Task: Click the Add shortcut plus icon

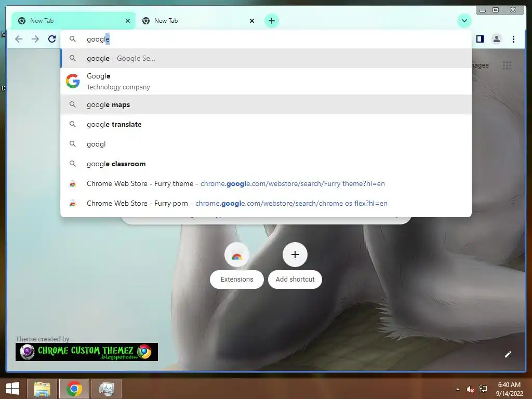Action: pyautogui.click(x=295, y=255)
